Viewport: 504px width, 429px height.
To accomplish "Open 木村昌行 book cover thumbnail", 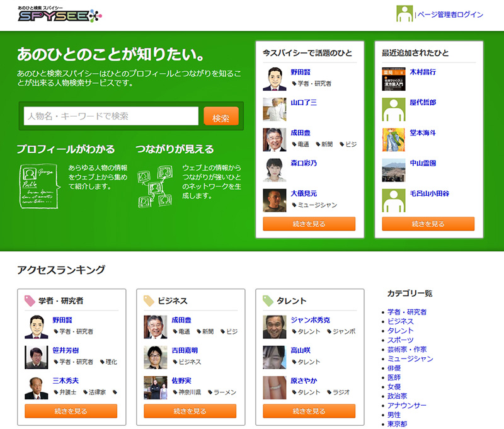I will click(x=394, y=79).
